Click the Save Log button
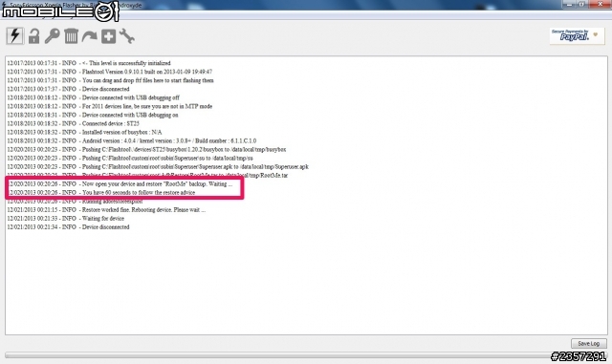612x364 pixels. pos(589,343)
